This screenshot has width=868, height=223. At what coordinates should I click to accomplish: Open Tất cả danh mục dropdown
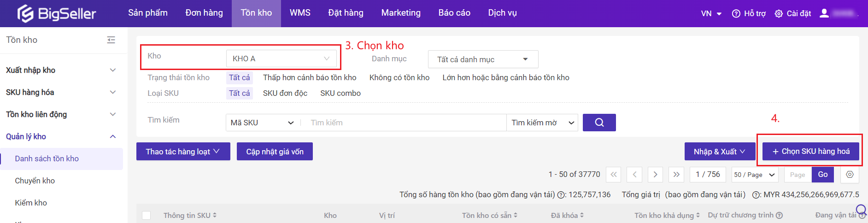pyautogui.click(x=483, y=59)
